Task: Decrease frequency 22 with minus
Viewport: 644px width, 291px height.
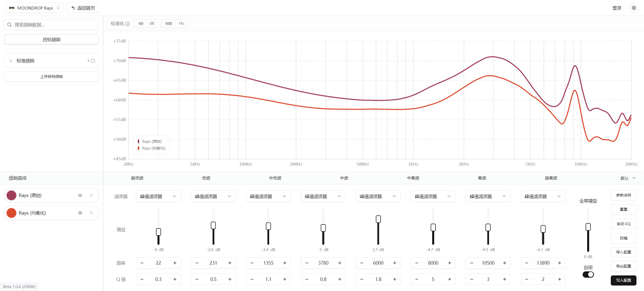Action: tap(142, 263)
